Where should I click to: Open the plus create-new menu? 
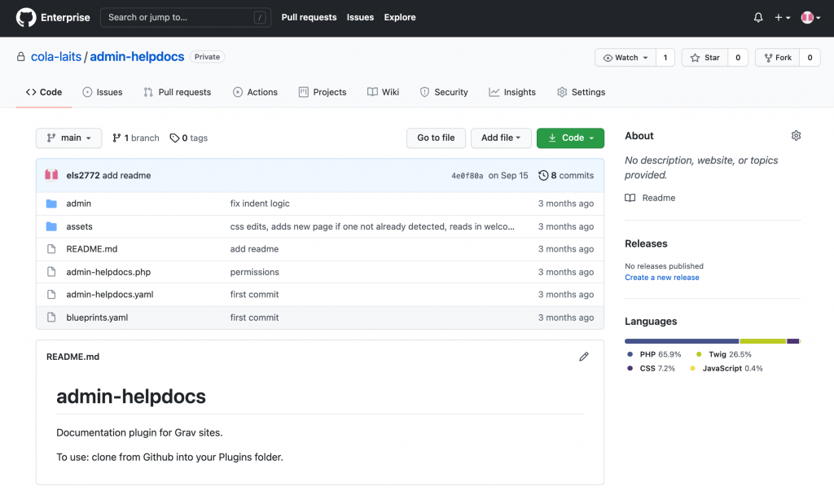point(782,18)
